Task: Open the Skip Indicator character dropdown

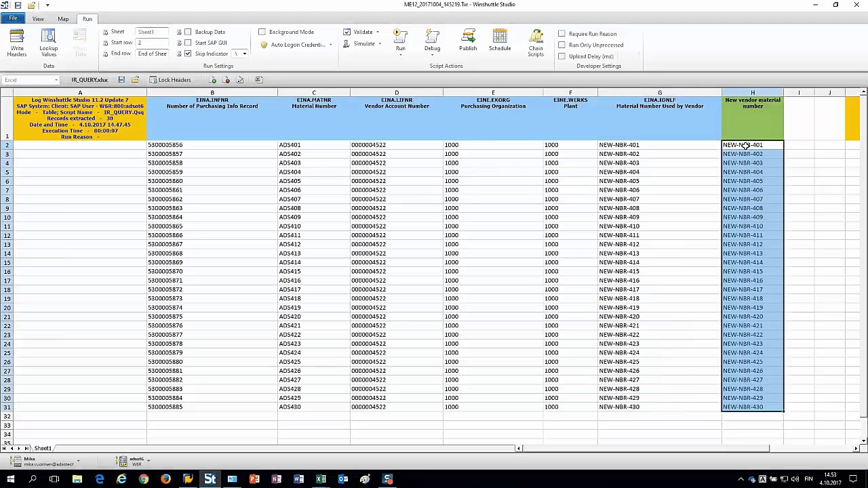Action: tap(244, 54)
